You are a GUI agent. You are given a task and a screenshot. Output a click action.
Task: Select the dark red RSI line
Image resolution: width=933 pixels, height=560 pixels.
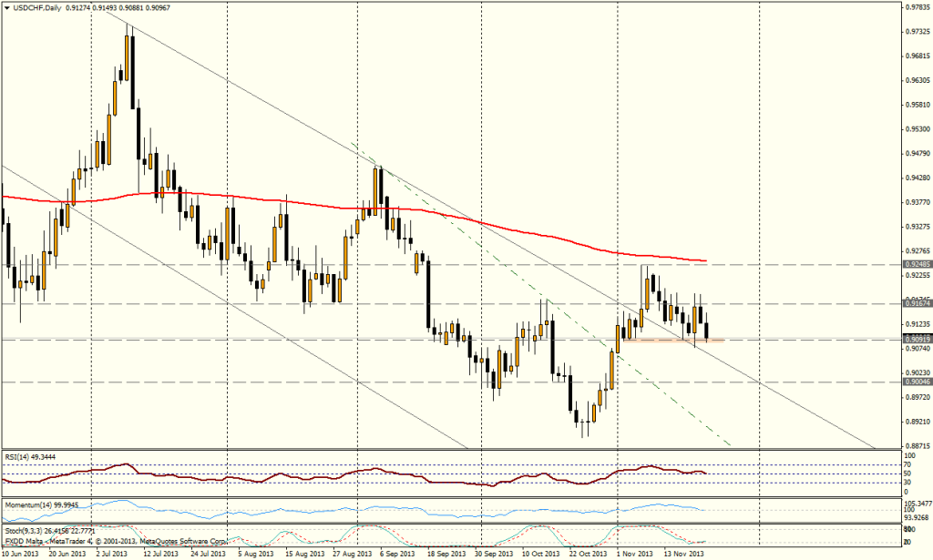364,473
